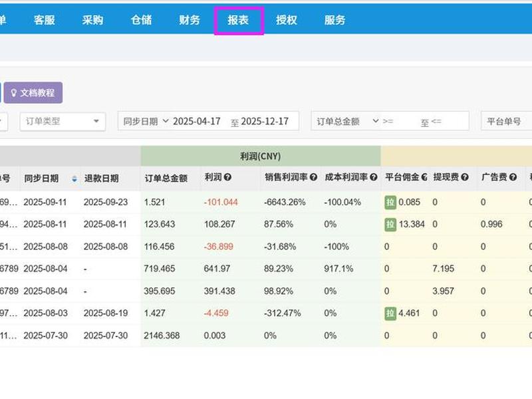The image size is (532, 399).
Task: Click the profit value -101.044
Action: [221, 202]
